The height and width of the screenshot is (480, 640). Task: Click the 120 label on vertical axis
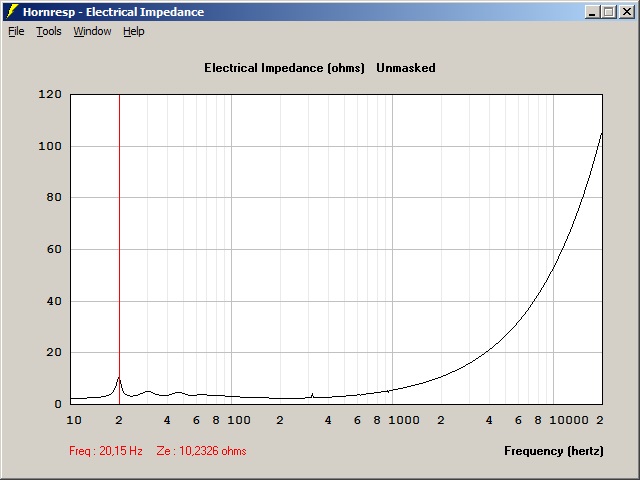pyautogui.click(x=51, y=95)
